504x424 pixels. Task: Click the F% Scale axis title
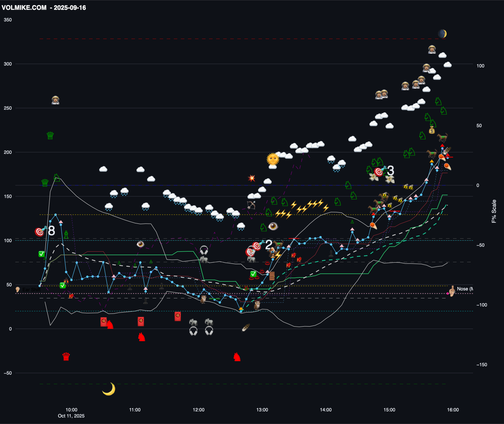pyautogui.click(x=494, y=211)
